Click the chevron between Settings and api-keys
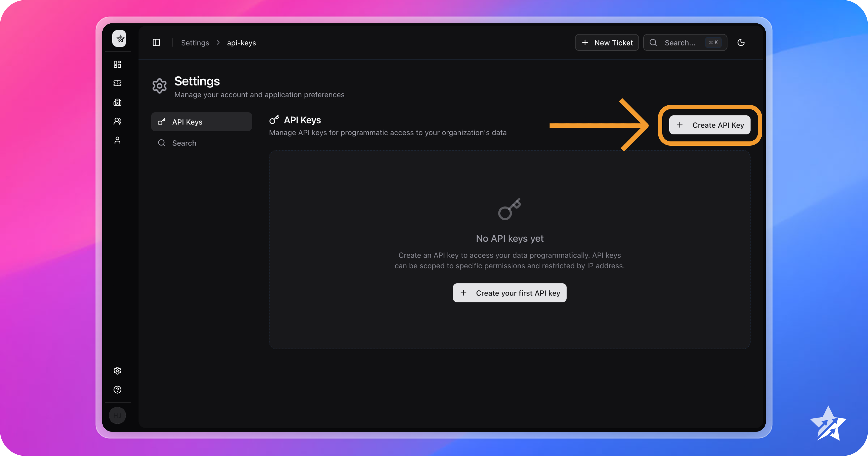Screen dimensions: 868x456 click(x=218, y=43)
